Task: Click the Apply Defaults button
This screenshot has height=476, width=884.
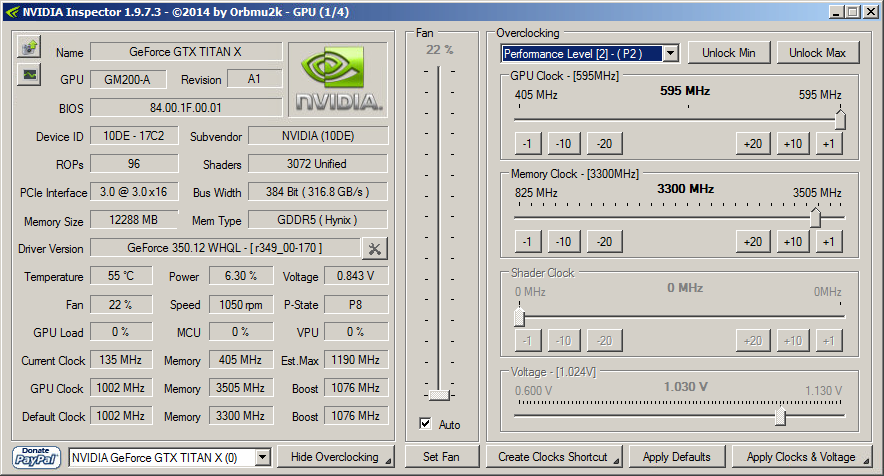Action: click(x=677, y=457)
